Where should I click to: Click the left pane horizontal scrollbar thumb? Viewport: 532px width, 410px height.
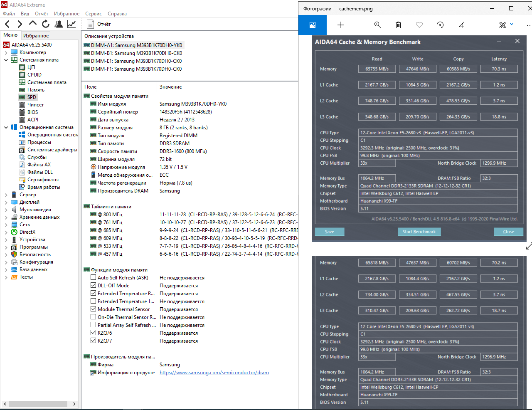coord(38,404)
